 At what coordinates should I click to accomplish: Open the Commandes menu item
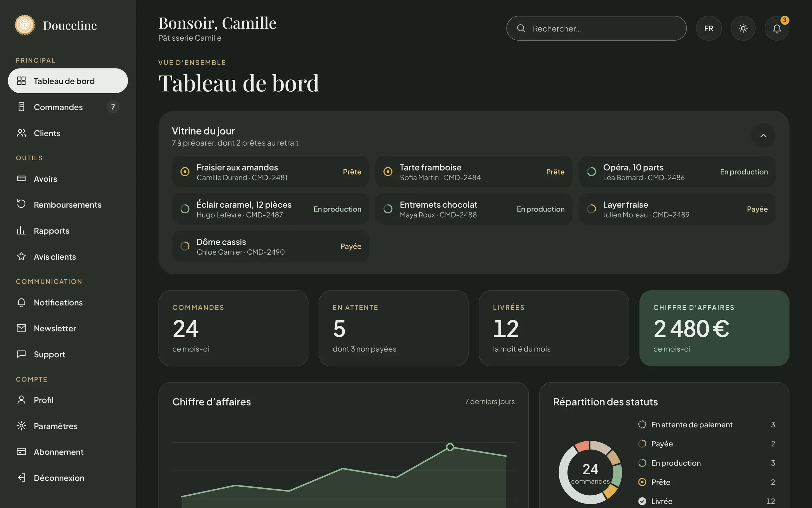68,107
